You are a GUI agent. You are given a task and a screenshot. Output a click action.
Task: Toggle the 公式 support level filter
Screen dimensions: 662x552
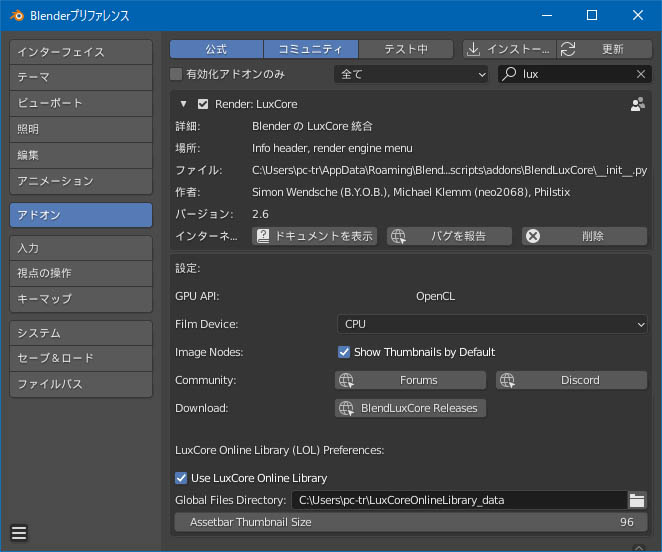[216, 49]
